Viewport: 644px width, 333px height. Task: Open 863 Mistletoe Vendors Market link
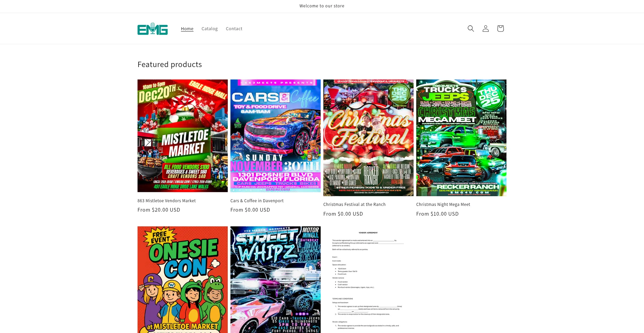click(x=167, y=201)
